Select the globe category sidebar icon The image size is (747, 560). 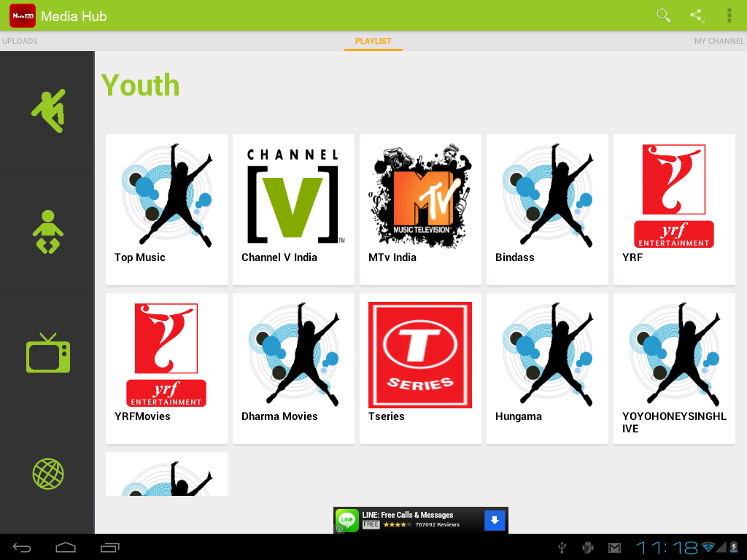point(48,474)
